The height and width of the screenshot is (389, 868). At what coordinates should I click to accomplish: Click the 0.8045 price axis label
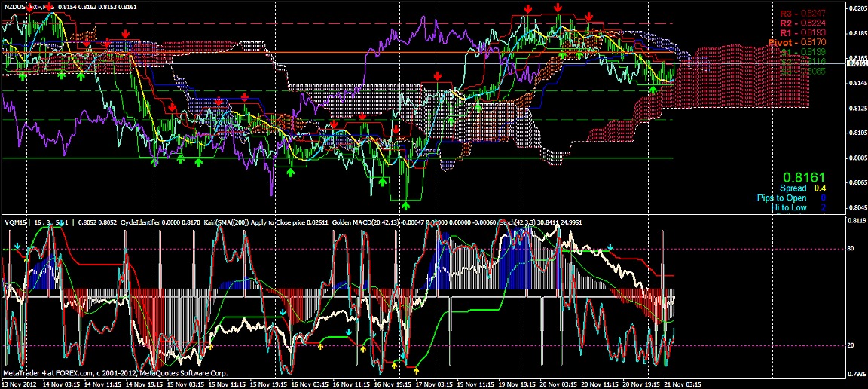(x=857, y=207)
